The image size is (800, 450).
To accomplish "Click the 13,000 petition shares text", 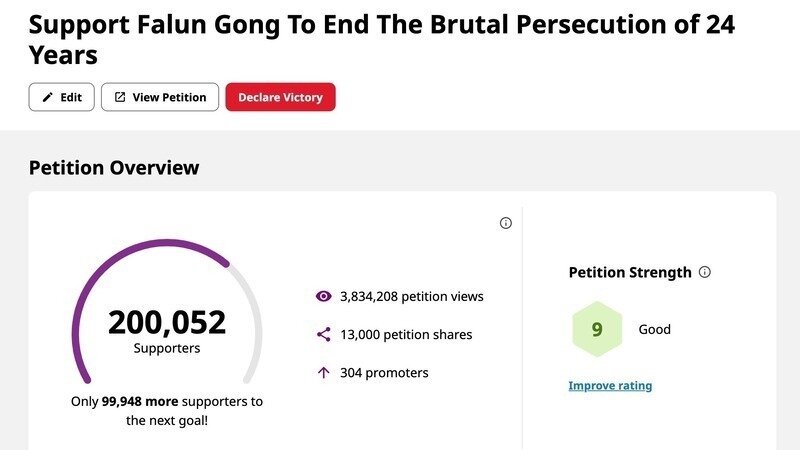I will click(405, 335).
